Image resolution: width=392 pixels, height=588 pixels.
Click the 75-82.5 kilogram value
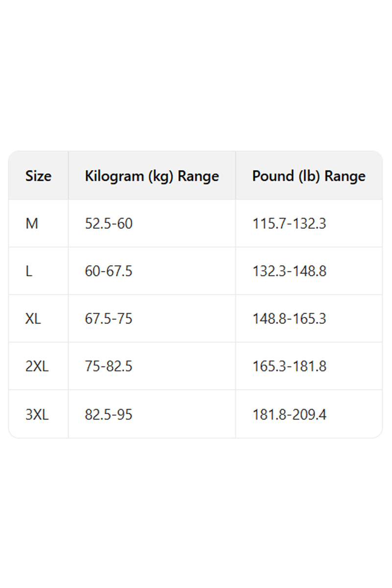[x=109, y=366]
